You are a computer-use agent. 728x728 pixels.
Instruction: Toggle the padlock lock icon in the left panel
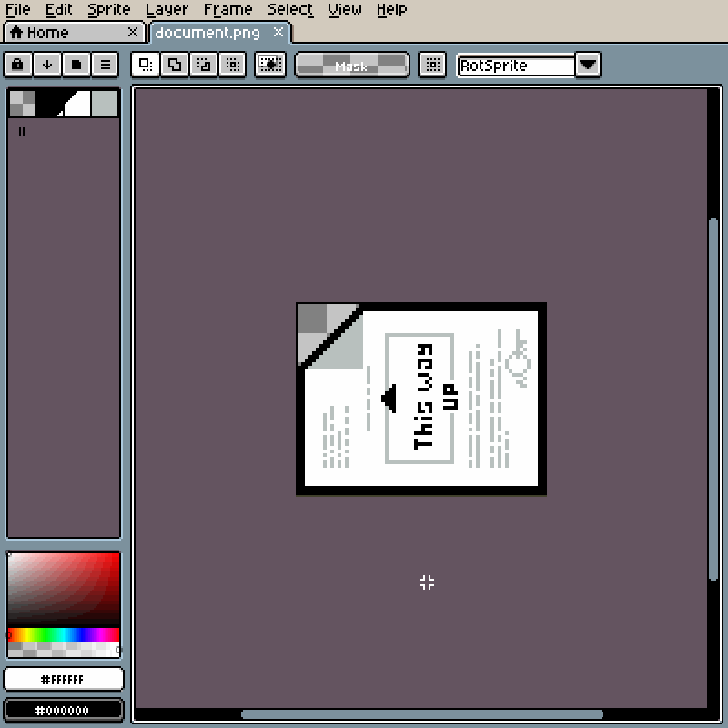point(16,65)
